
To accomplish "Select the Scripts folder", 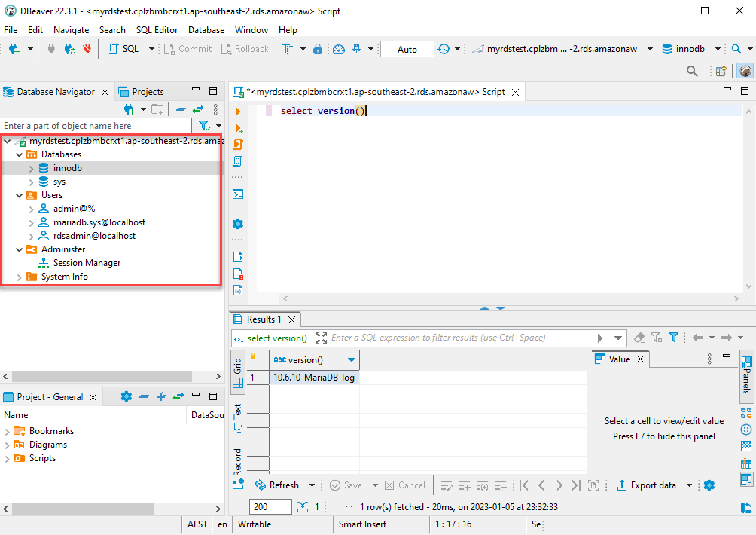I will (42, 458).
